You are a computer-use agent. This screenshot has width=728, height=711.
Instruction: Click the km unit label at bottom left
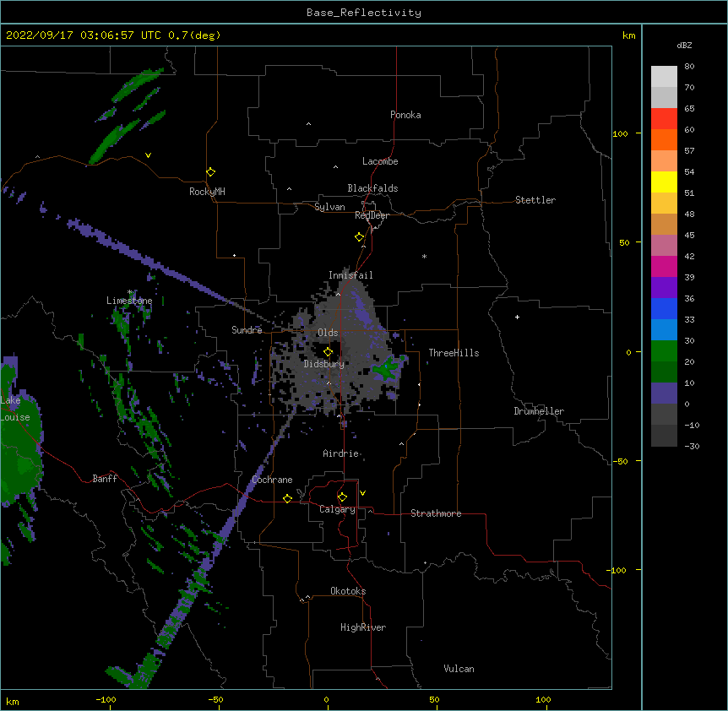coord(13,702)
